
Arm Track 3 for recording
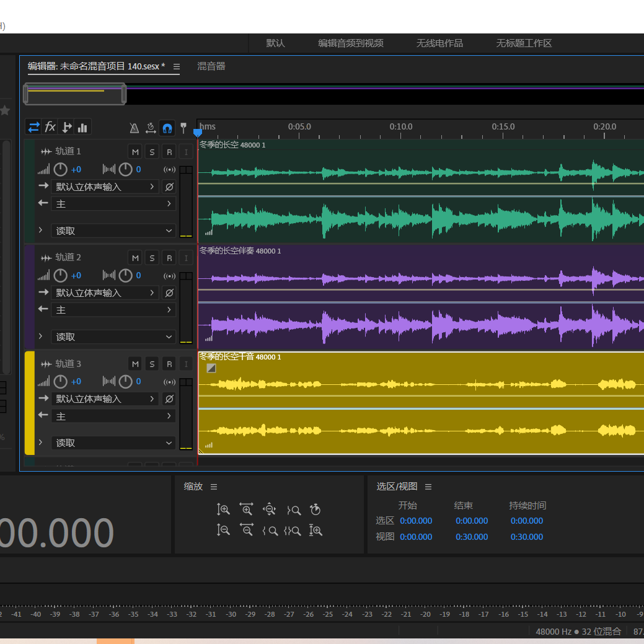click(x=169, y=364)
